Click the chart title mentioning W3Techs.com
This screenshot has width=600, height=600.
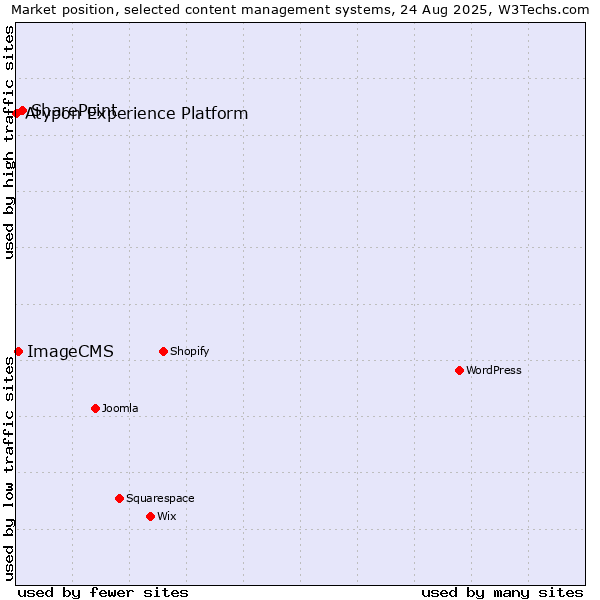[300, 10]
